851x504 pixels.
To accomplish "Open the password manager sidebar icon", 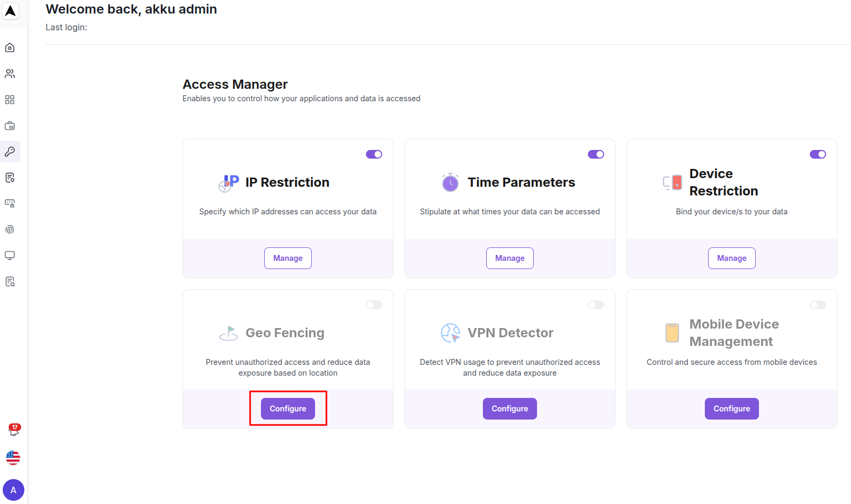I will pyautogui.click(x=10, y=204).
